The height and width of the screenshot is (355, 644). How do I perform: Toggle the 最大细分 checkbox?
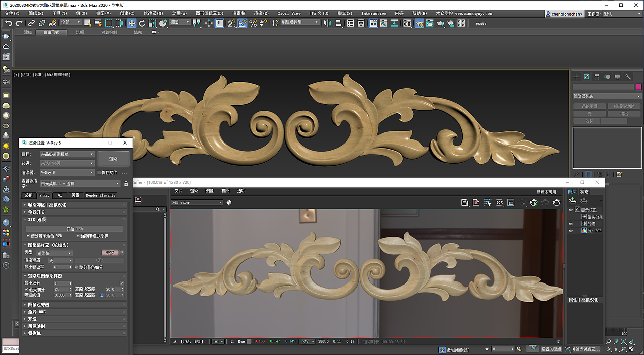point(27,290)
